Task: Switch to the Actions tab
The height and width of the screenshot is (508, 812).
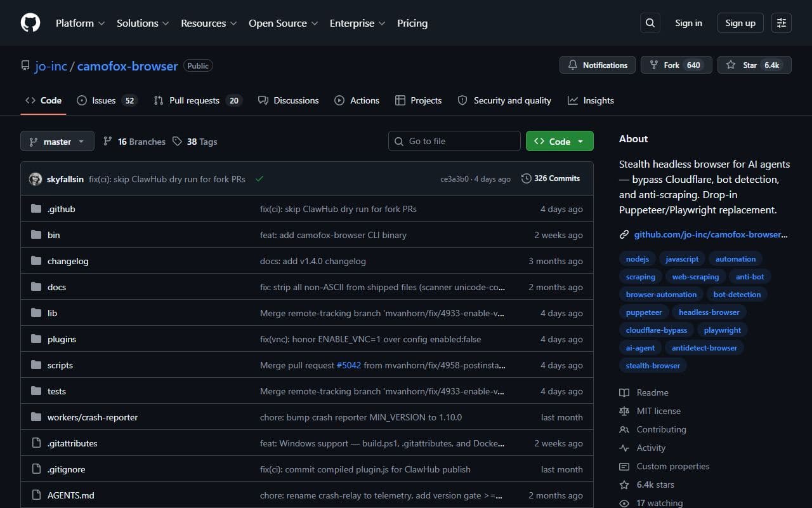Action: click(357, 100)
